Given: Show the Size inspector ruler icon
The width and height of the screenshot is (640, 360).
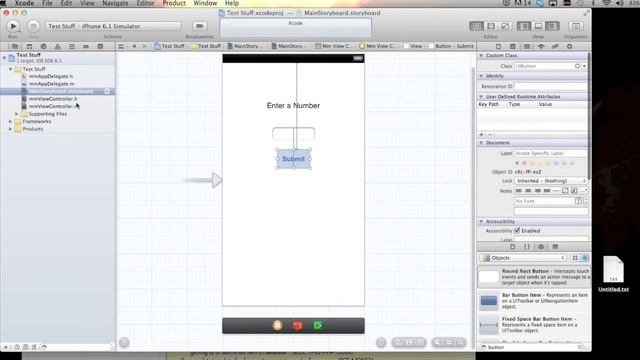Looking at the screenshot, I should (555, 47).
